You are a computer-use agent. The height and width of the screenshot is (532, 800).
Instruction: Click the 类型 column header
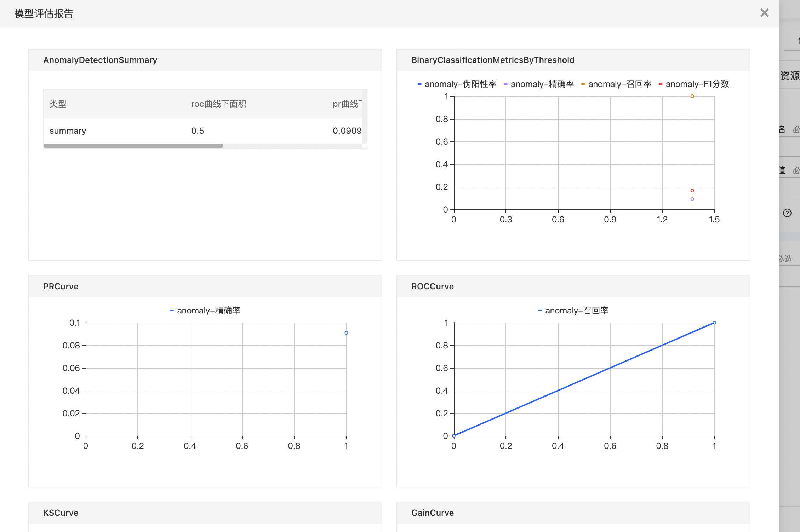(x=58, y=104)
